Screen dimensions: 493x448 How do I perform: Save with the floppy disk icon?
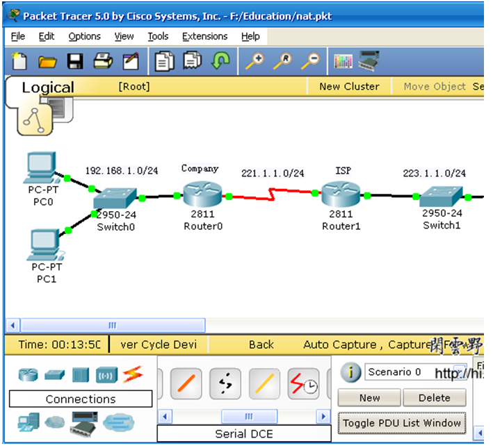pyautogui.click(x=75, y=61)
